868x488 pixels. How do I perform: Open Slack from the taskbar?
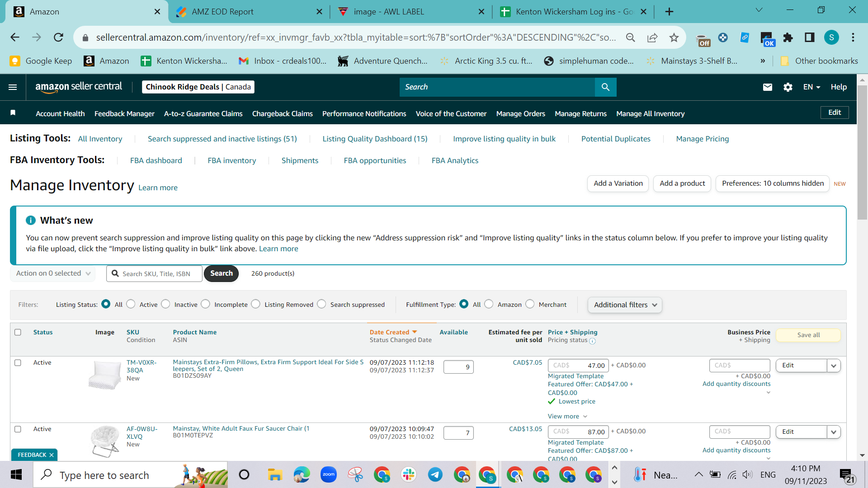(x=408, y=475)
